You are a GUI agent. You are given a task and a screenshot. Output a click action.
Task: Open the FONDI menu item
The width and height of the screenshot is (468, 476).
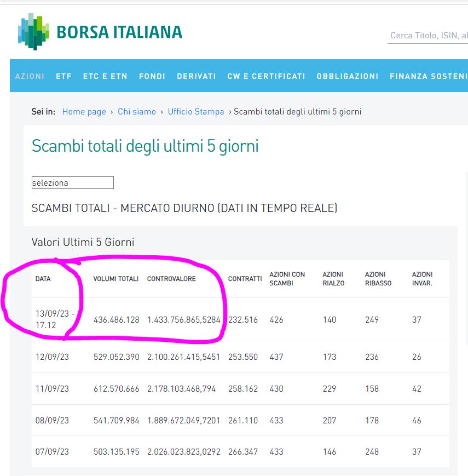pos(152,76)
